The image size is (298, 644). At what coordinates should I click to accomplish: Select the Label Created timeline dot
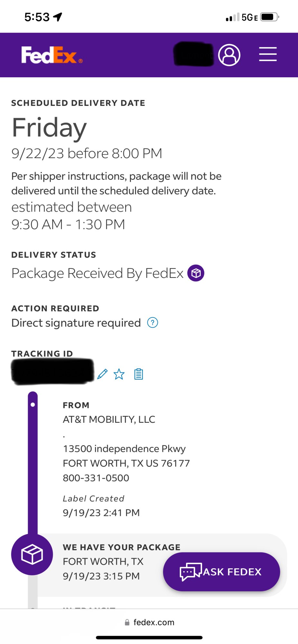33,405
